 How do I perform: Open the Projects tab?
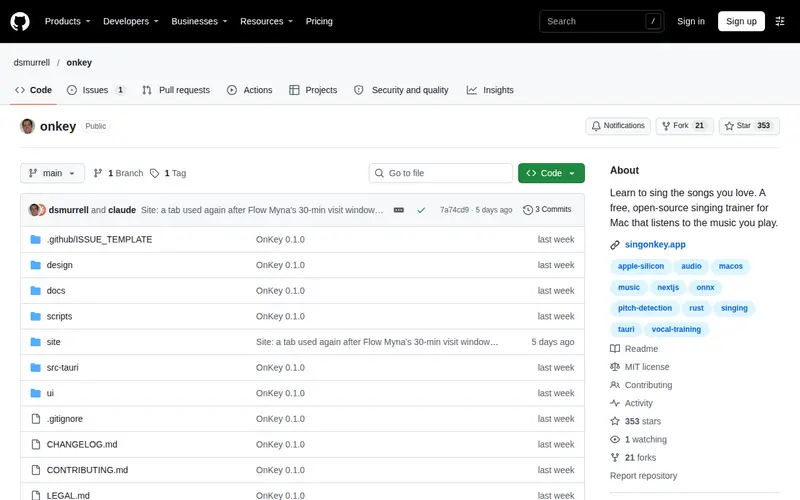(313, 90)
